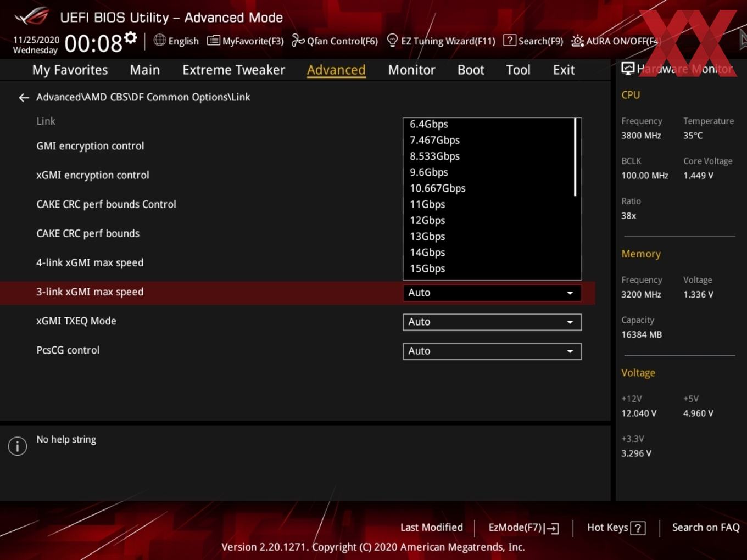The width and height of the screenshot is (747, 560).
Task: Open Qfan Control(F6)
Action: [x=335, y=41]
